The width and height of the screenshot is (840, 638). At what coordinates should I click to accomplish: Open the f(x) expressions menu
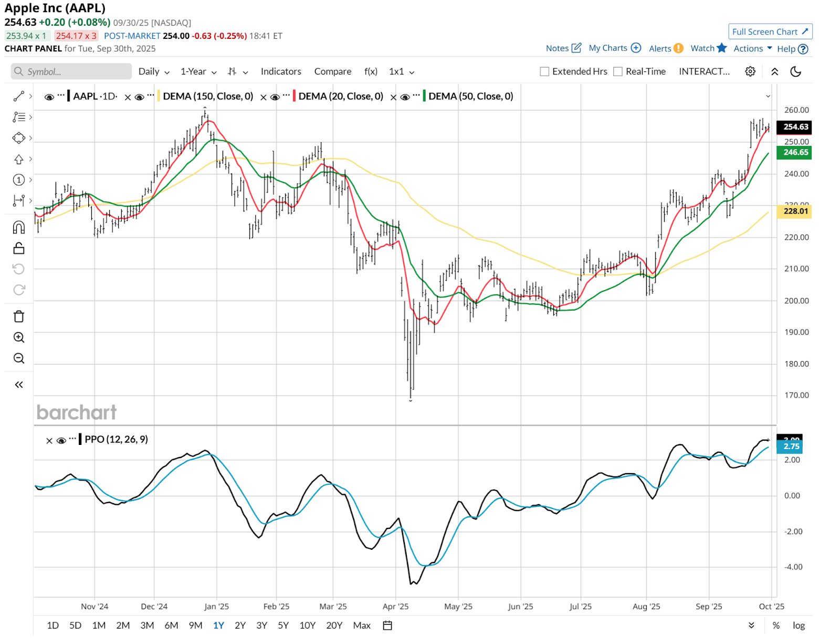[371, 71]
